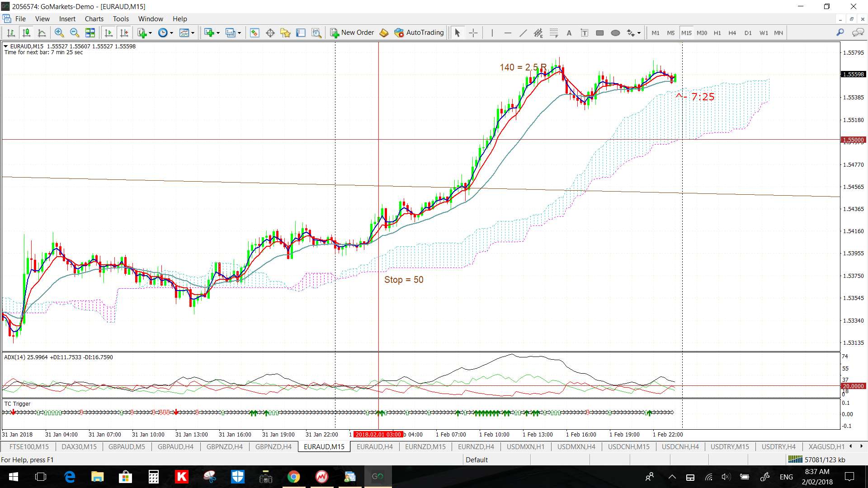Select the vertical line drawing tool
Viewport: 868px width, 488px height.
[x=492, y=33]
